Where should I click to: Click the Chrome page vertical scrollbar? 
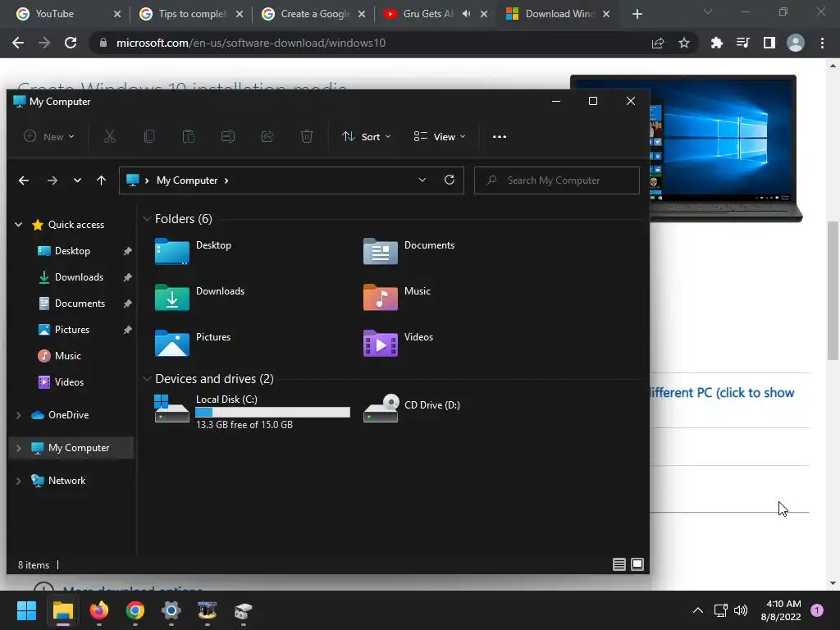click(833, 291)
